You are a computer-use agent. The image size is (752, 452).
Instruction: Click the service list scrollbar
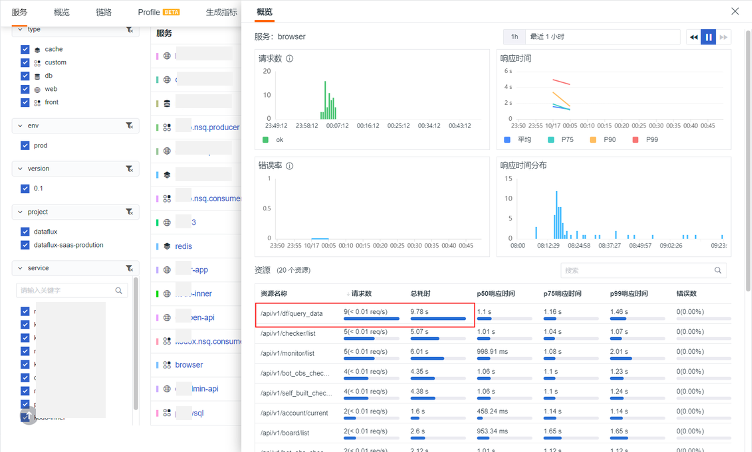tap(136, 344)
